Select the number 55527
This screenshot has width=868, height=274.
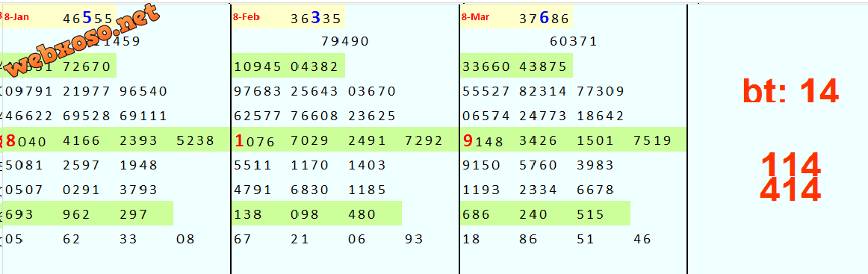pos(486,91)
